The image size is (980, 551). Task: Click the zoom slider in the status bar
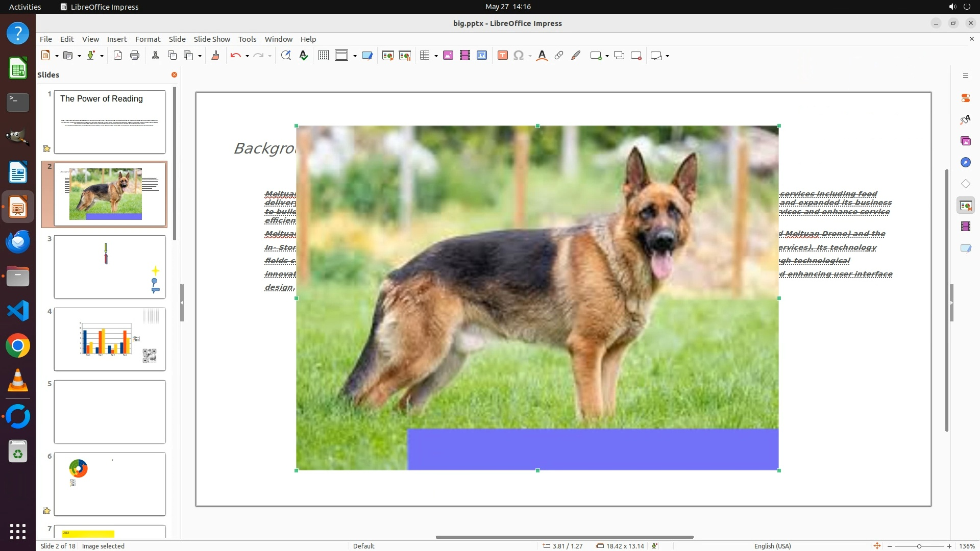[919, 546]
